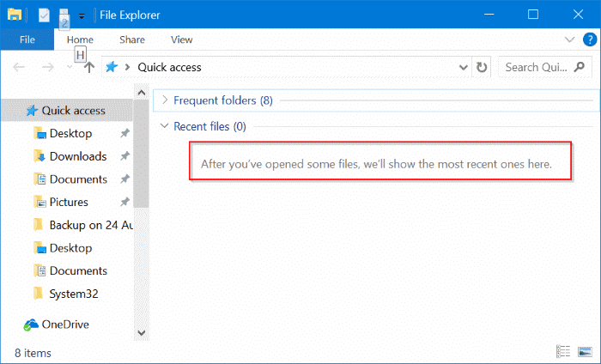This screenshot has height=364, width=601.
Task: Click the chevron after the address bar star
Action: [127, 67]
